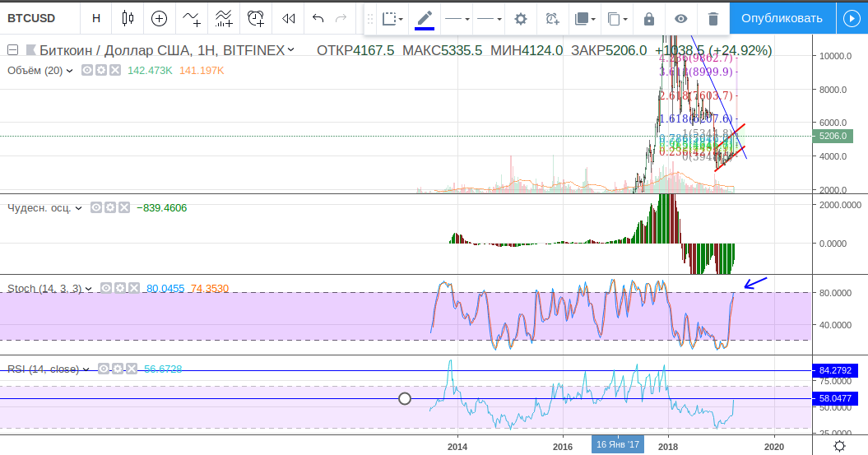Click the bar replay rewind icon

click(288, 18)
